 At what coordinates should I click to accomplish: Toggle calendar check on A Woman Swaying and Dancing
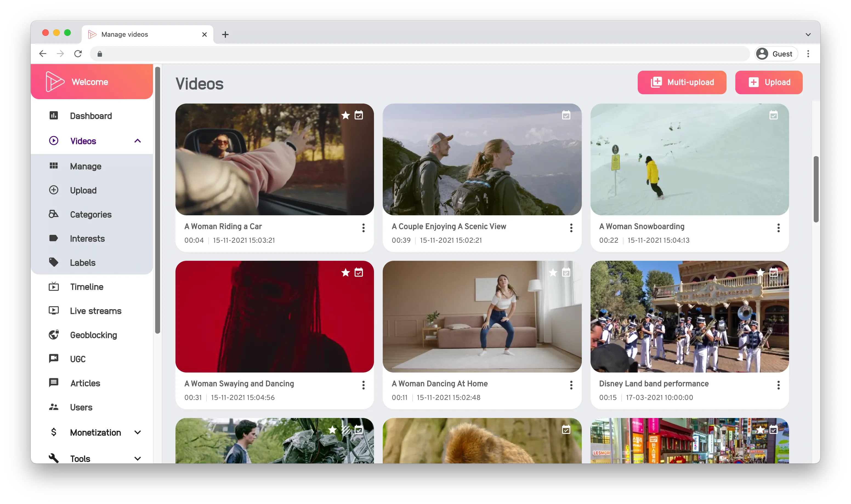click(x=359, y=272)
